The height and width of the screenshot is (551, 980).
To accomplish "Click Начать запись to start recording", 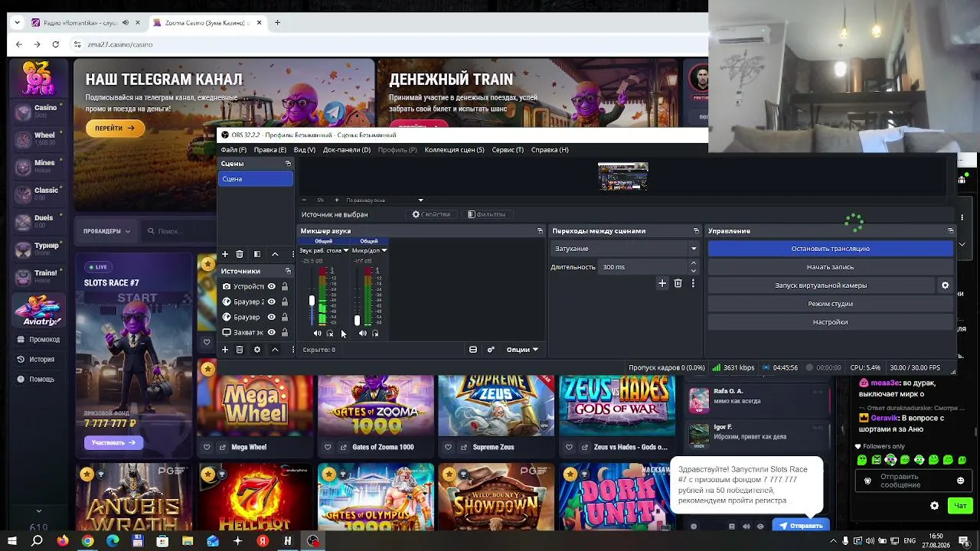I will pos(831,267).
